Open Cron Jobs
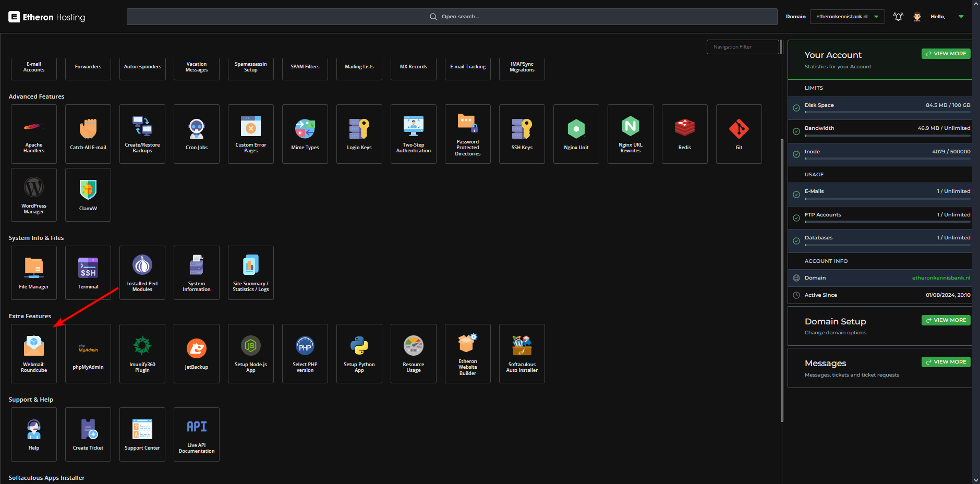The width and height of the screenshot is (980, 484). coord(197,134)
